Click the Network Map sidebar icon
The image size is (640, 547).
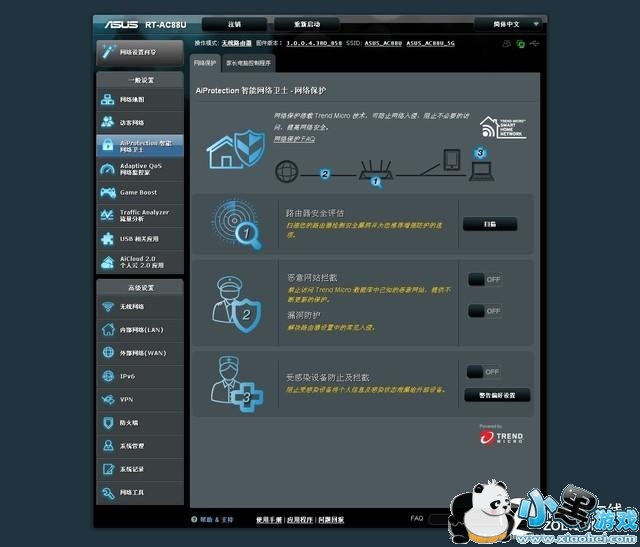[x=108, y=99]
